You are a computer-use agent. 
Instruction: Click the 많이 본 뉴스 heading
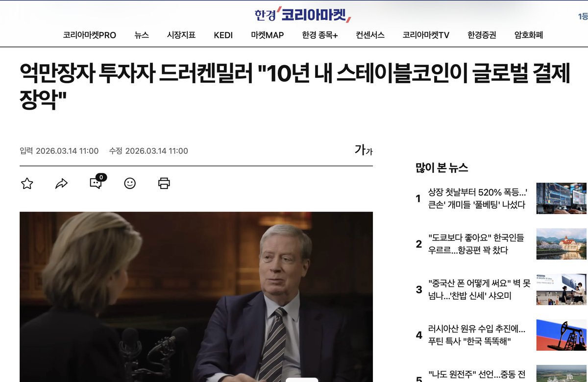[442, 168]
